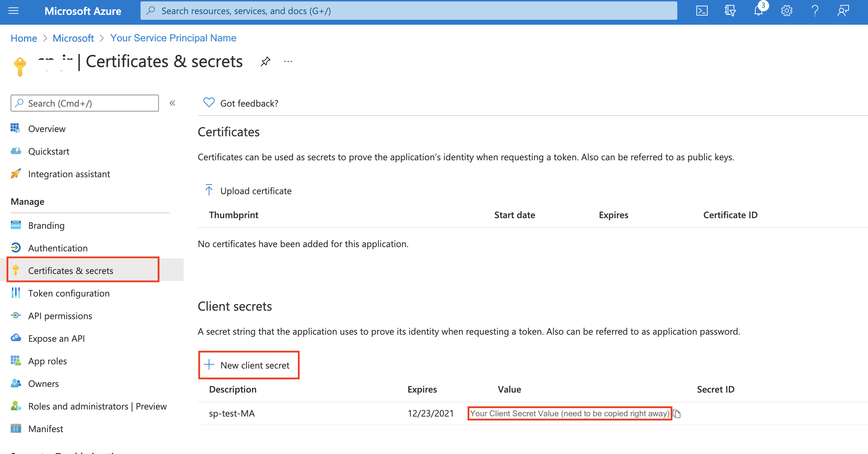Click App roles in sidebar
The width and height of the screenshot is (868, 454).
(x=47, y=361)
